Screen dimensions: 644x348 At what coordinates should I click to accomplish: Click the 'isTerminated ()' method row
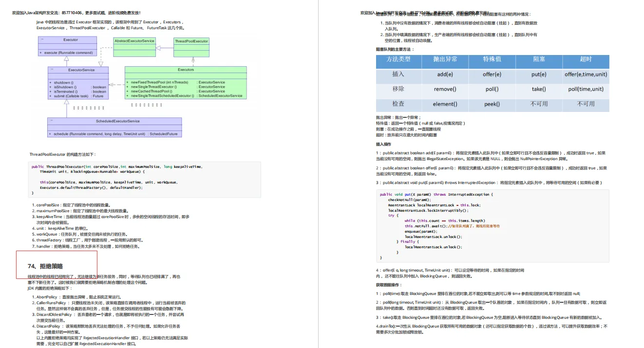[78, 92]
